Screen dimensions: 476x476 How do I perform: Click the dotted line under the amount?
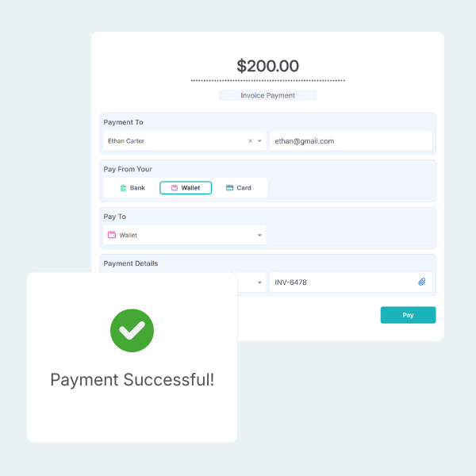(x=267, y=81)
